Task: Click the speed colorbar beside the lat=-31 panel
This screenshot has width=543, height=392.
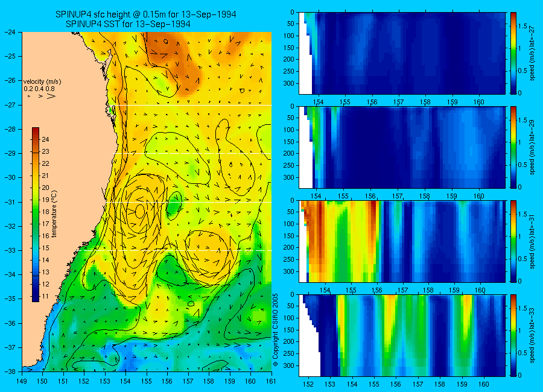Action: [513, 241]
